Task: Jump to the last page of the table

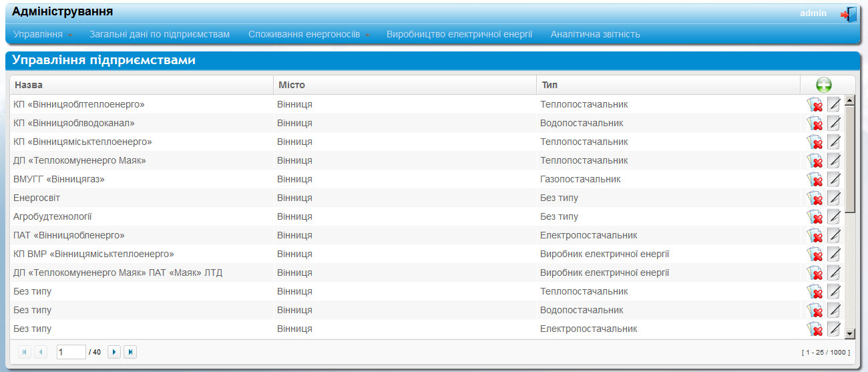Action: [130, 352]
